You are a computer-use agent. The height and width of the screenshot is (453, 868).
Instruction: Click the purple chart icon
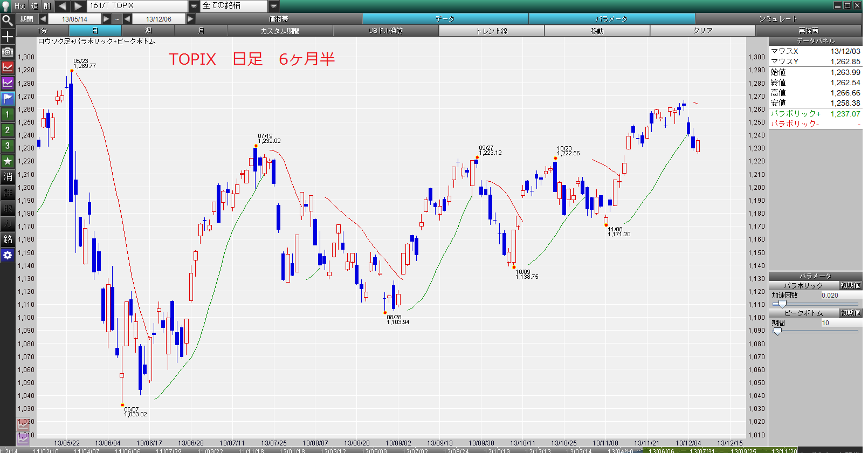[8, 83]
